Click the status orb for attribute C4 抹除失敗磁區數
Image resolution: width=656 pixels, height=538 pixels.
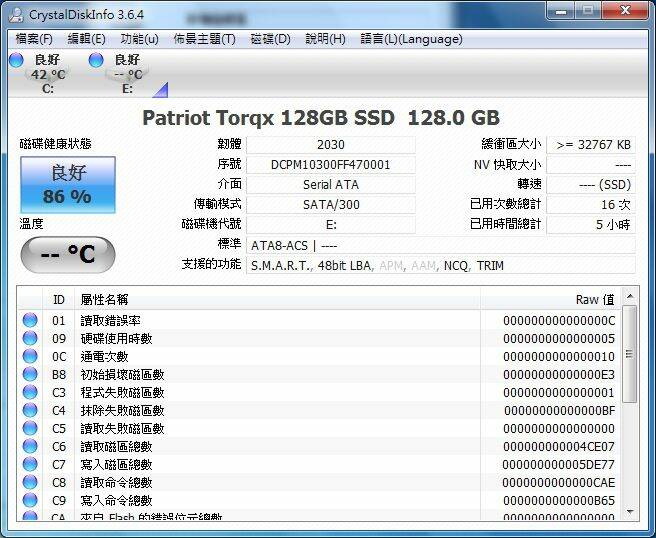click(x=30, y=410)
